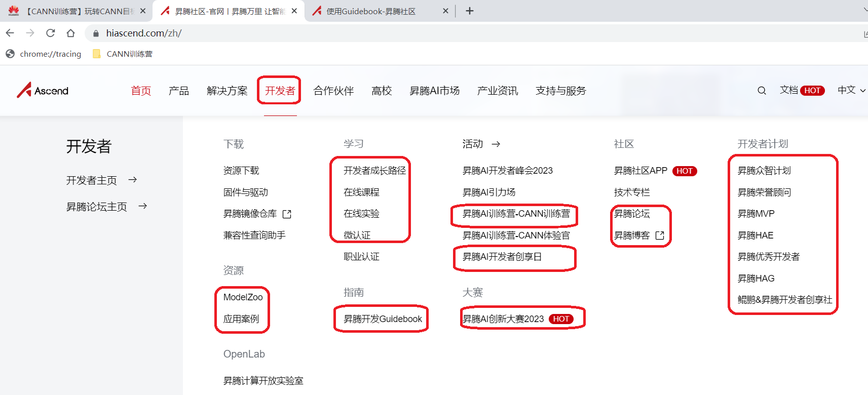Switch to the 使用Guidebook-昇腾社区 tab
This screenshot has height=395, width=868.
point(380,11)
